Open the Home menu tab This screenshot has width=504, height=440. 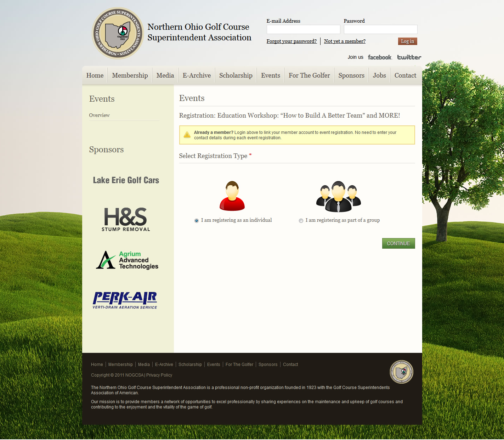point(95,75)
